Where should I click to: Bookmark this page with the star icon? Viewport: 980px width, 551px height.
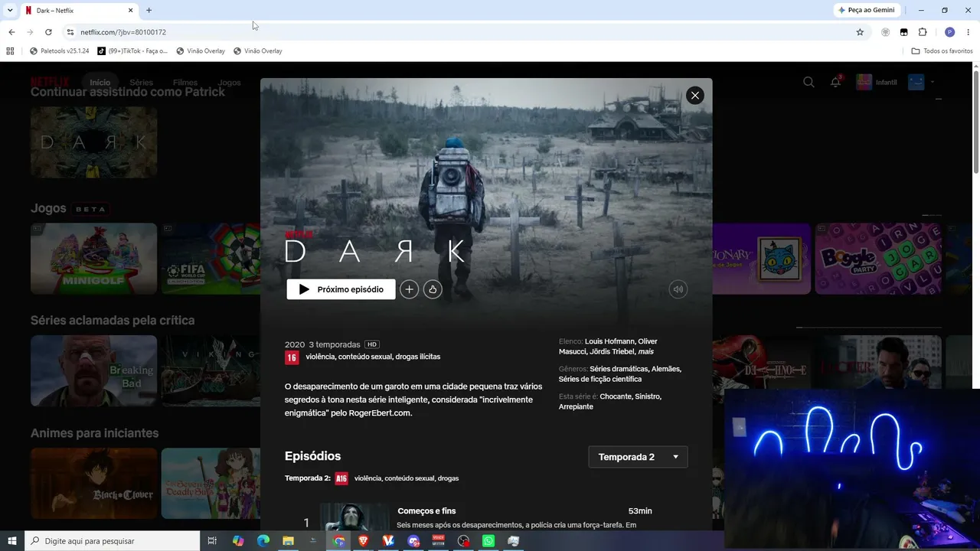[x=860, y=32]
